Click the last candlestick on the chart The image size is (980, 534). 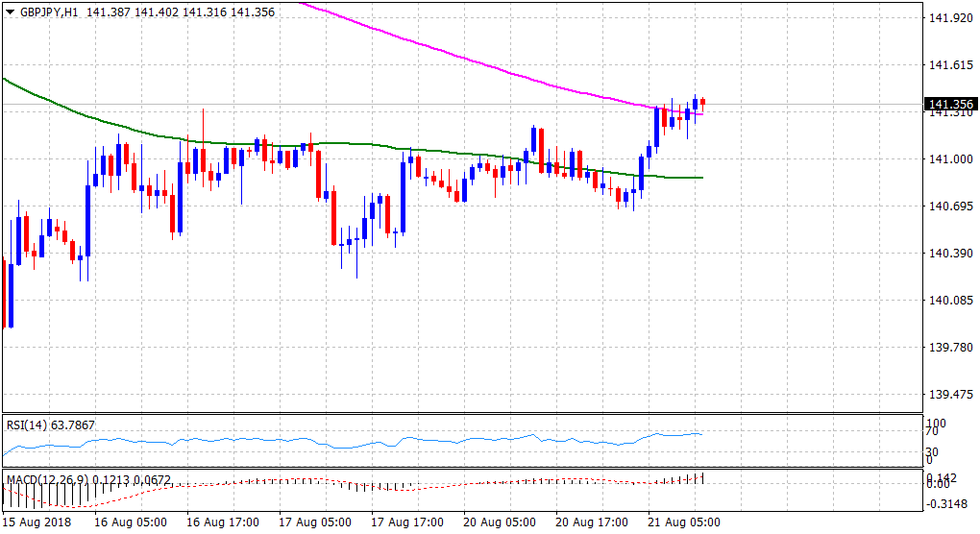click(703, 101)
